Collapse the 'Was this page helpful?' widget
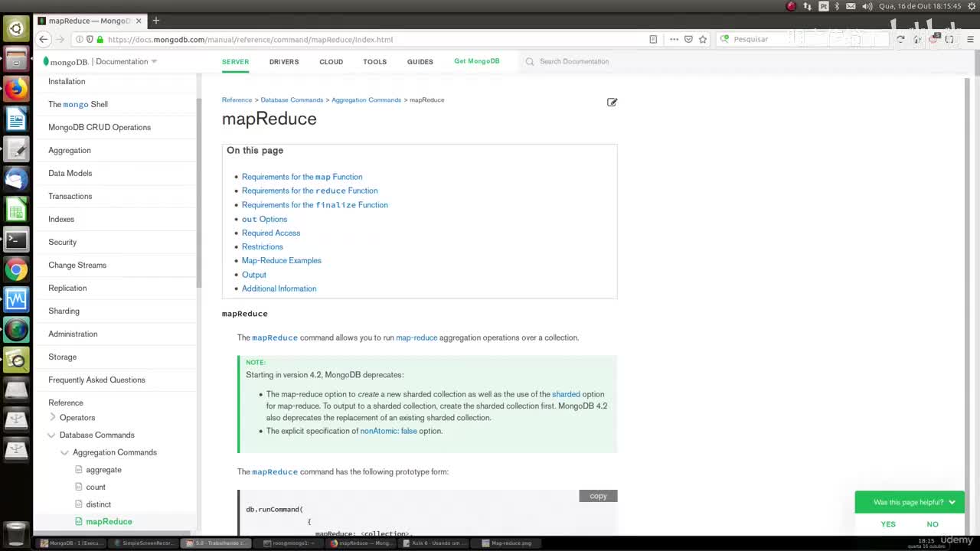 [952, 502]
